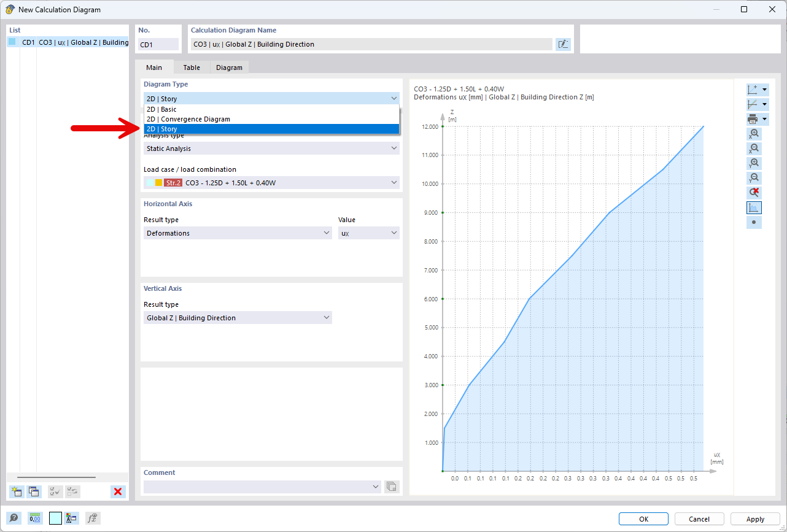Delete the selected diagram with the red X

(x=118, y=492)
